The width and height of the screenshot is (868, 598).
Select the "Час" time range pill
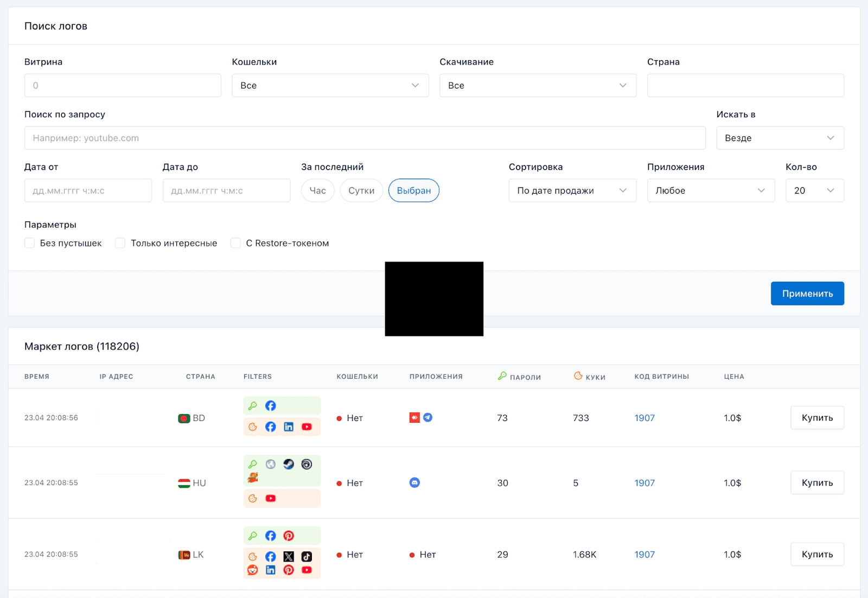317,190
